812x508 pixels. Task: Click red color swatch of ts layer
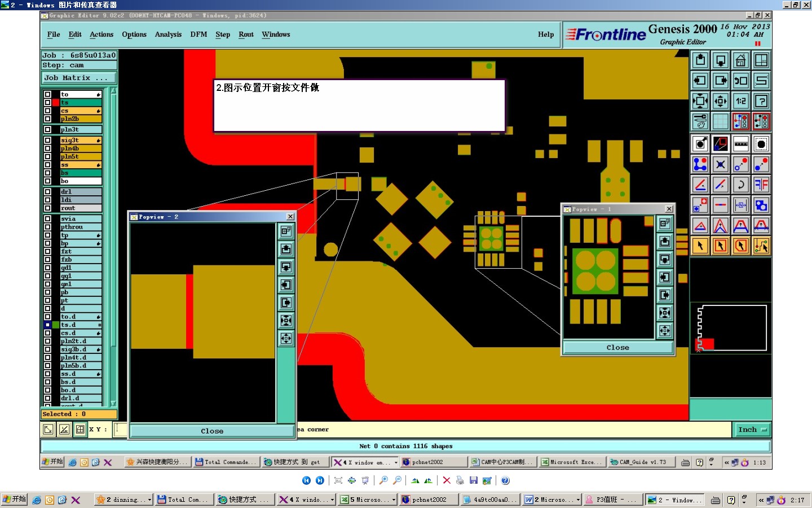point(56,103)
